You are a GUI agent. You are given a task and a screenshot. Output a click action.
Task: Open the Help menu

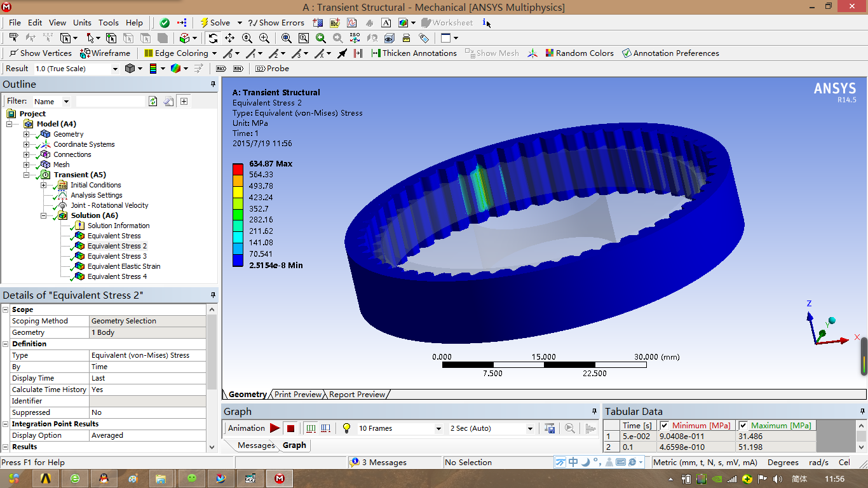click(134, 22)
